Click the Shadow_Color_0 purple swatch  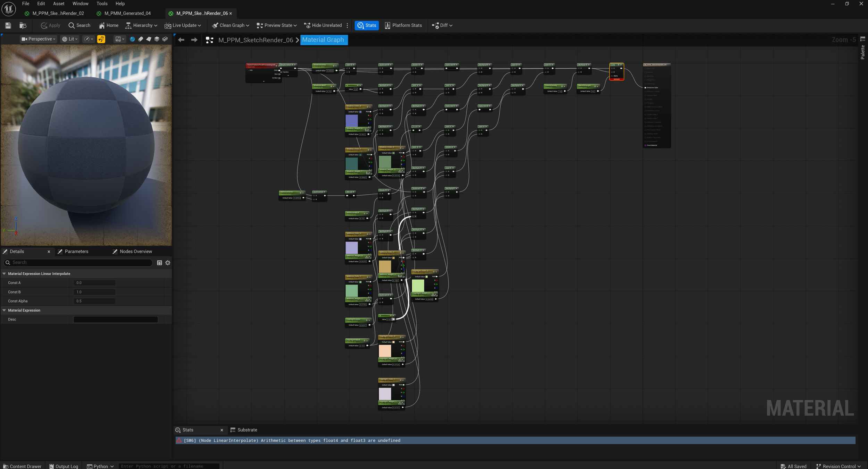point(351,120)
